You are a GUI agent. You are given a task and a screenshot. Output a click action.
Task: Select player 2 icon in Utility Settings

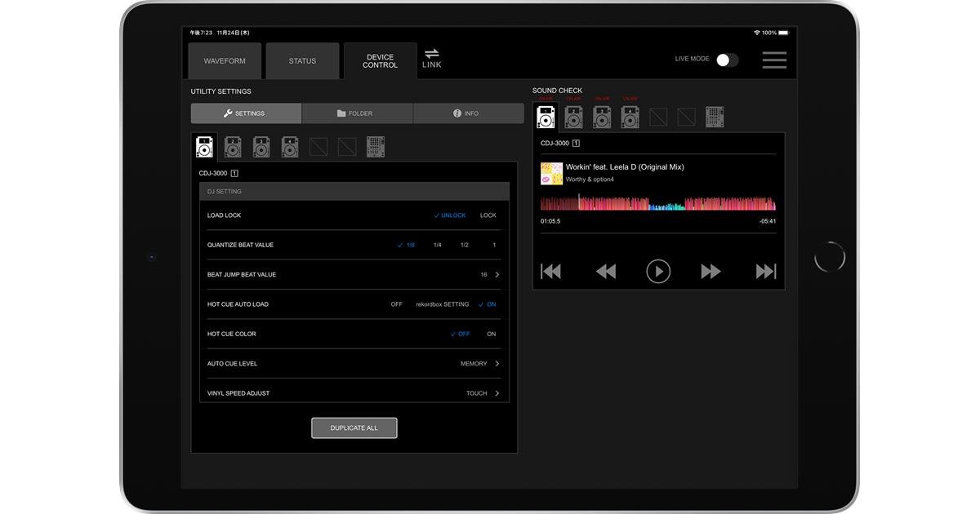(x=233, y=147)
